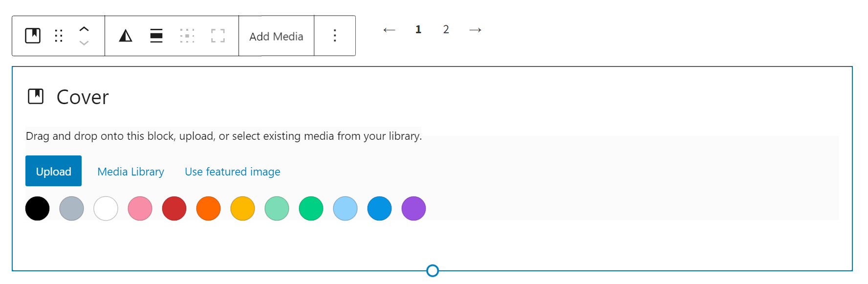Switch to page 2

coord(446,29)
